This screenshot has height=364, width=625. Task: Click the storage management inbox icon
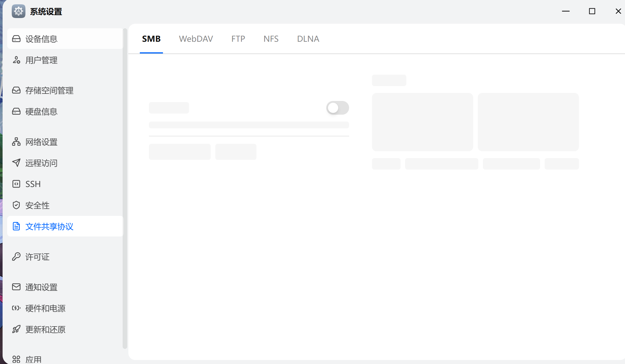tap(16, 90)
